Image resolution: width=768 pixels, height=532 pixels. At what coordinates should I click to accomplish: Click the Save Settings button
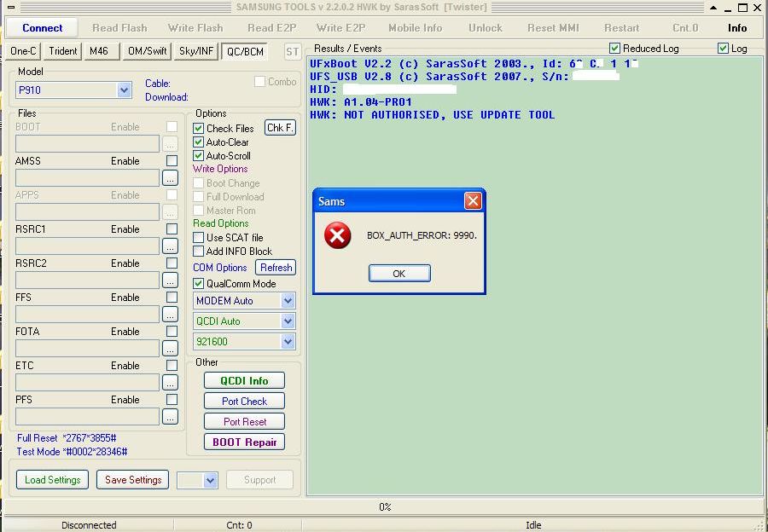point(133,480)
